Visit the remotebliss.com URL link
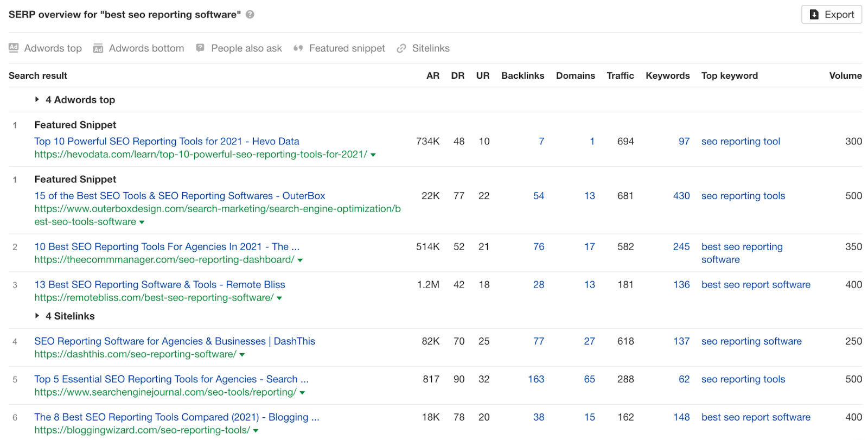 pos(154,298)
